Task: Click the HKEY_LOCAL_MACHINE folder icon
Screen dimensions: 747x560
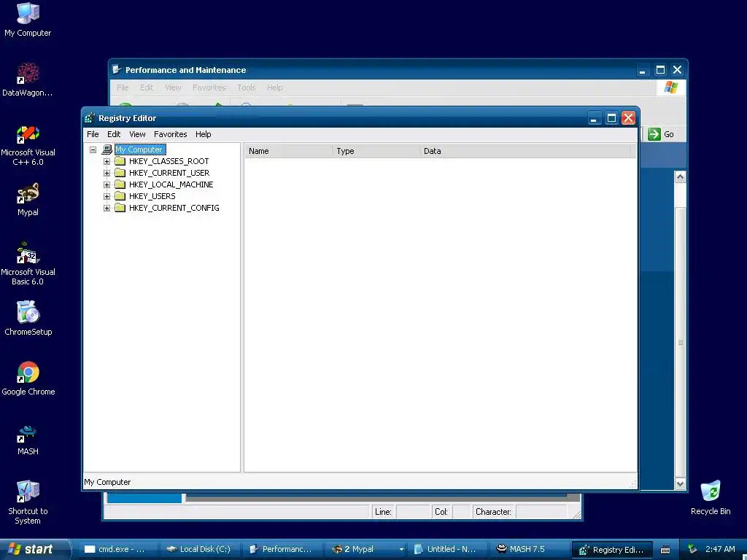Action: [120, 184]
